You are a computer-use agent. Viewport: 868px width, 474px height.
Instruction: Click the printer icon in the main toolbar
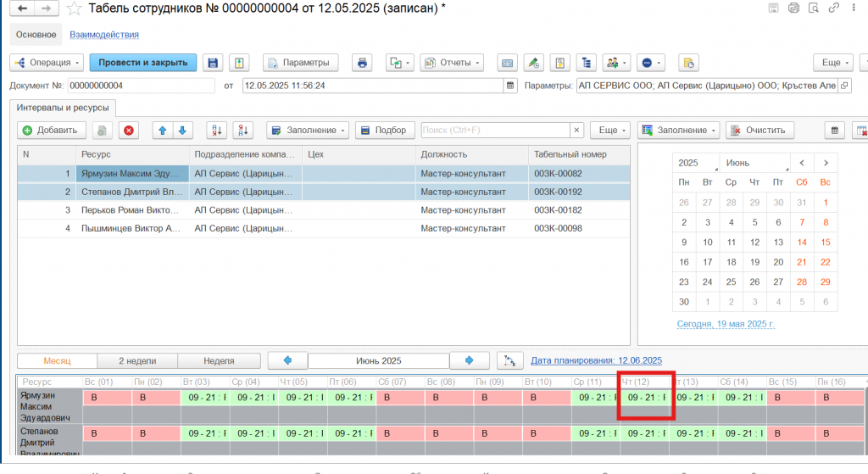pyautogui.click(x=363, y=63)
